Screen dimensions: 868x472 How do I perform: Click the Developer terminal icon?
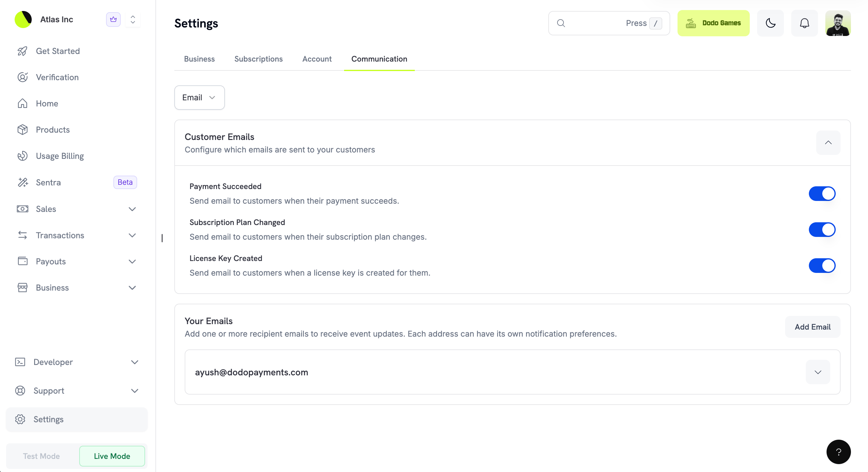[20, 362]
